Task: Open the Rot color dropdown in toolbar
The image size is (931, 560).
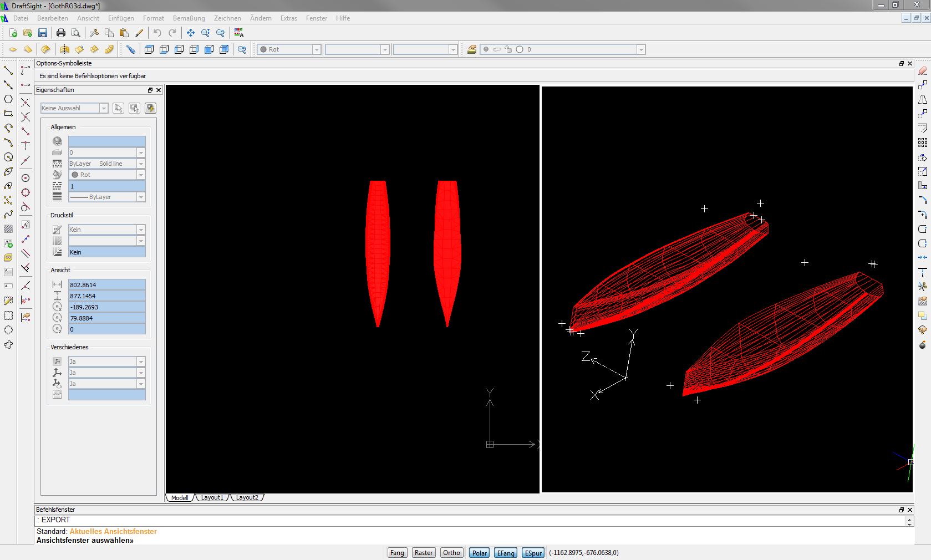Action: pyautogui.click(x=317, y=50)
